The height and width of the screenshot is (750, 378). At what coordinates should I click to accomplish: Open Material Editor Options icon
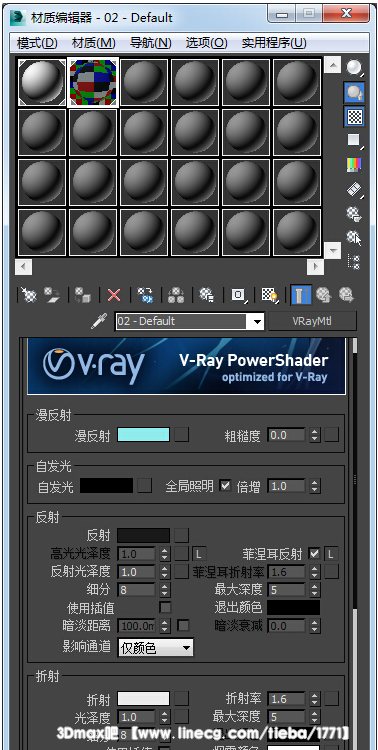pyautogui.click(x=354, y=213)
